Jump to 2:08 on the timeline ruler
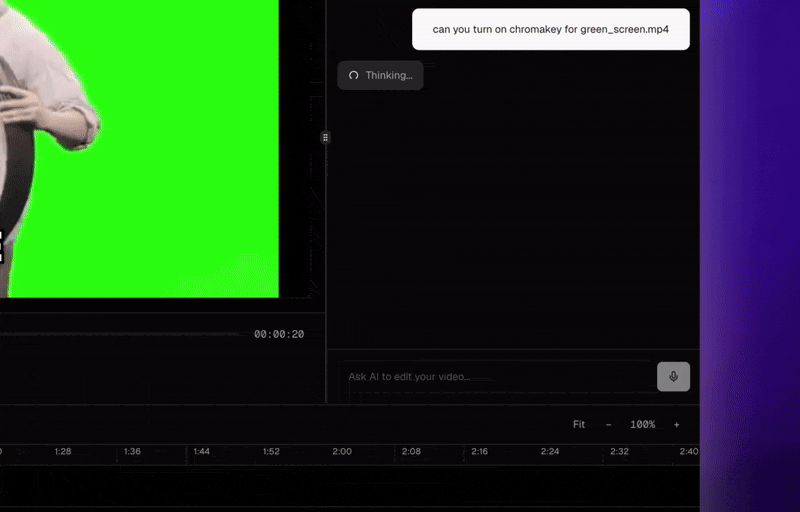The width and height of the screenshot is (800, 512). (411, 451)
